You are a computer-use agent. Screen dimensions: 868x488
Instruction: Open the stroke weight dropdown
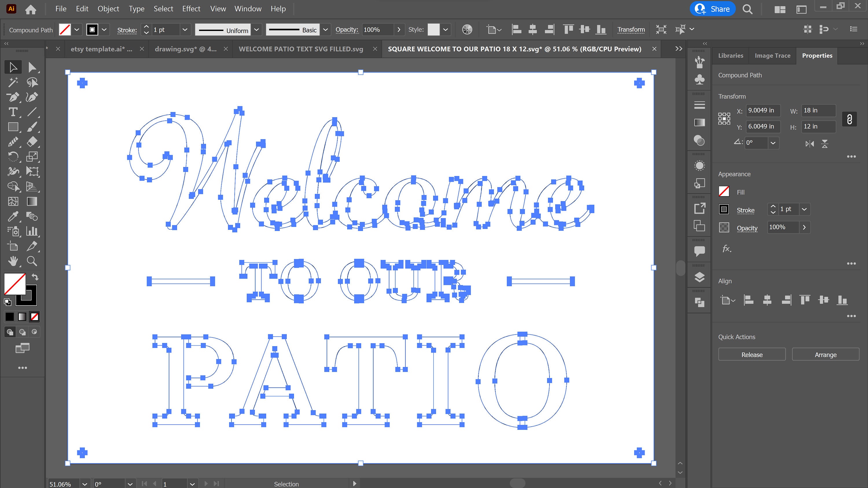click(185, 30)
